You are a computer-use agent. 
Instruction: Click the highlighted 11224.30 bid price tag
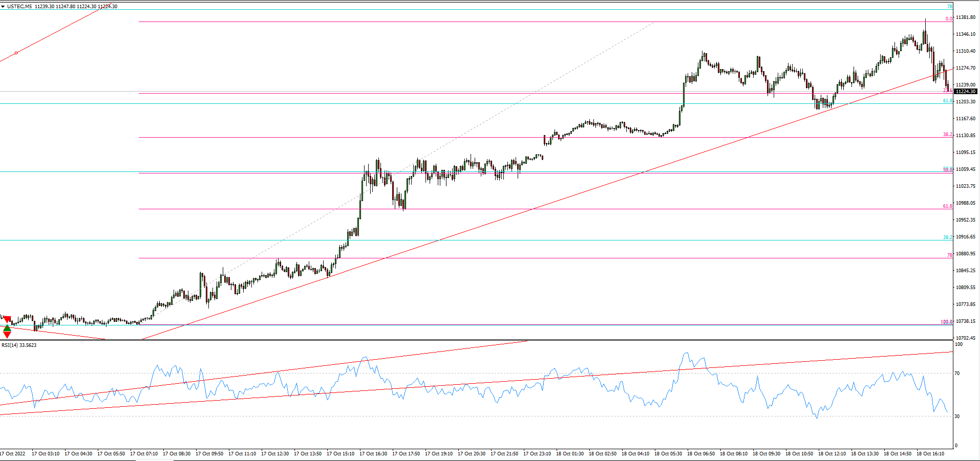click(967, 92)
